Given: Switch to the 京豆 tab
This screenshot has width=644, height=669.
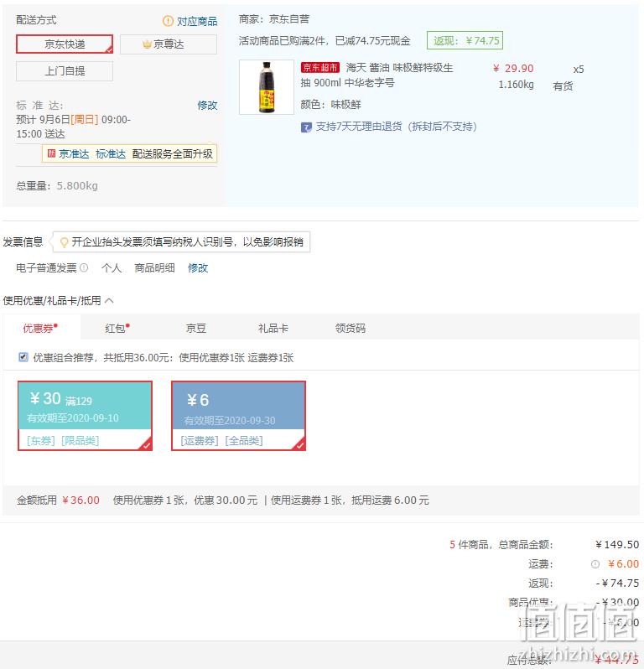Looking at the screenshot, I should click(196, 328).
